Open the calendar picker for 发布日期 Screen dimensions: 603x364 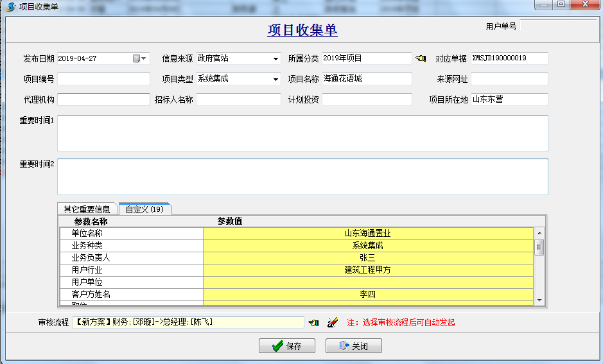(x=136, y=58)
